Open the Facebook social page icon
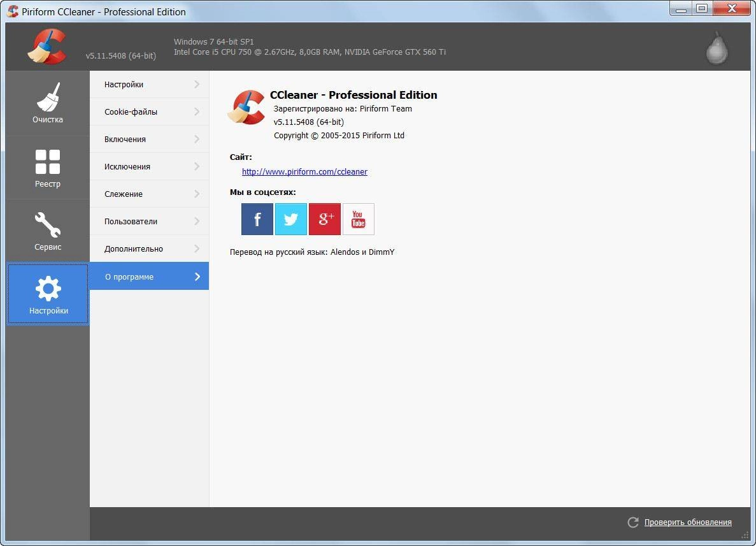 coord(257,219)
